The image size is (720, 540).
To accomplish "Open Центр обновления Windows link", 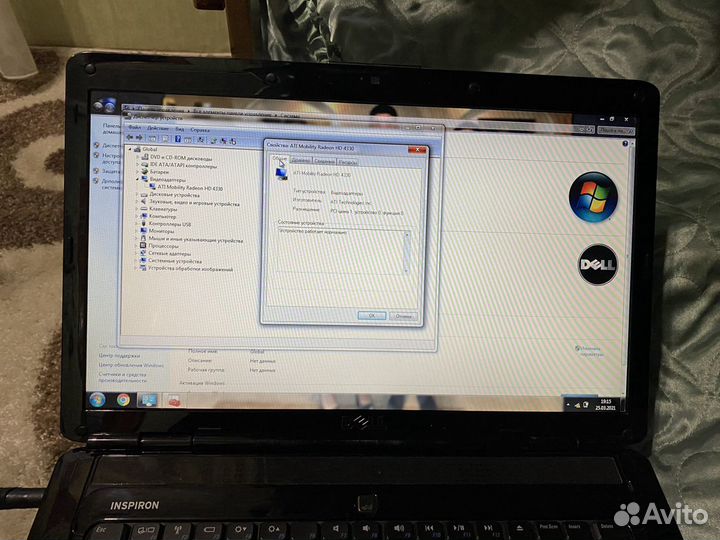I will [x=131, y=365].
